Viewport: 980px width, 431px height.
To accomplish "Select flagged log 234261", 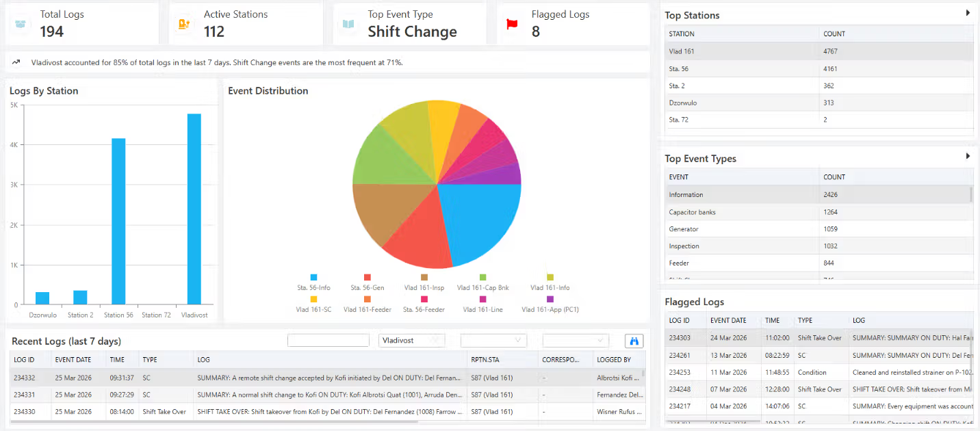I will 818,355.
